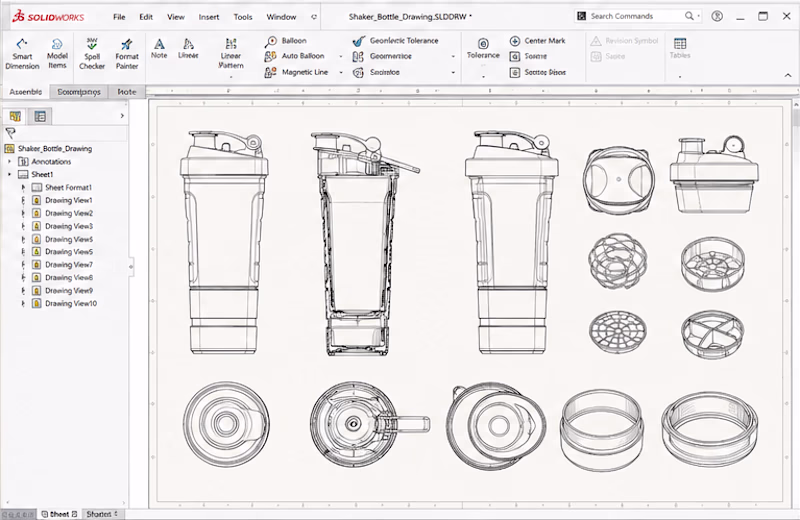
Task: Insert a Note annotation
Action: (159, 48)
